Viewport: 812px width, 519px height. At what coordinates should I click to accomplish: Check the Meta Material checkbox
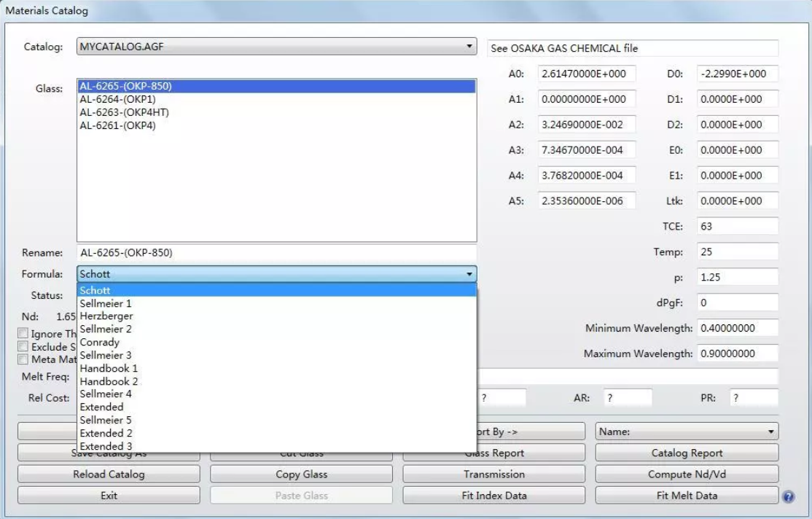pos(23,359)
